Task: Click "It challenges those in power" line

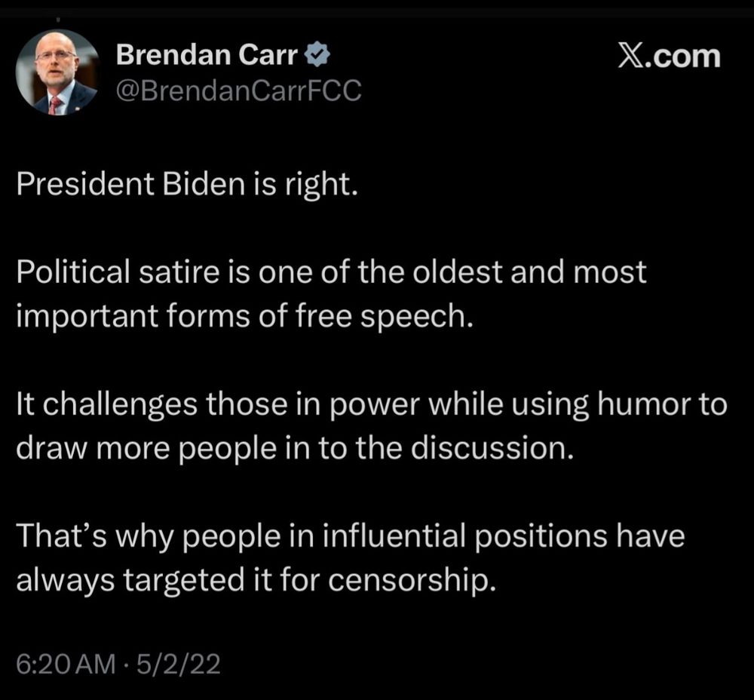Action: pyautogui.click(x=371, y=404)
